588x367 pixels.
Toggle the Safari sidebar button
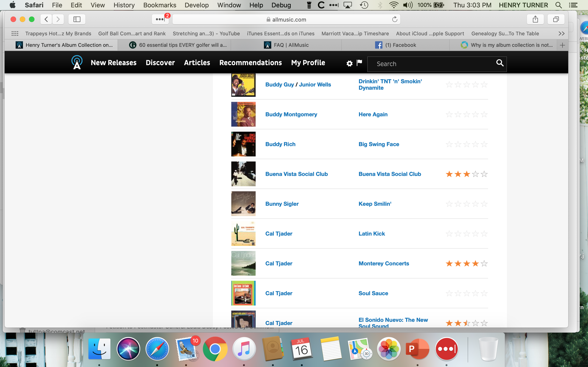[x=77, y=19]
